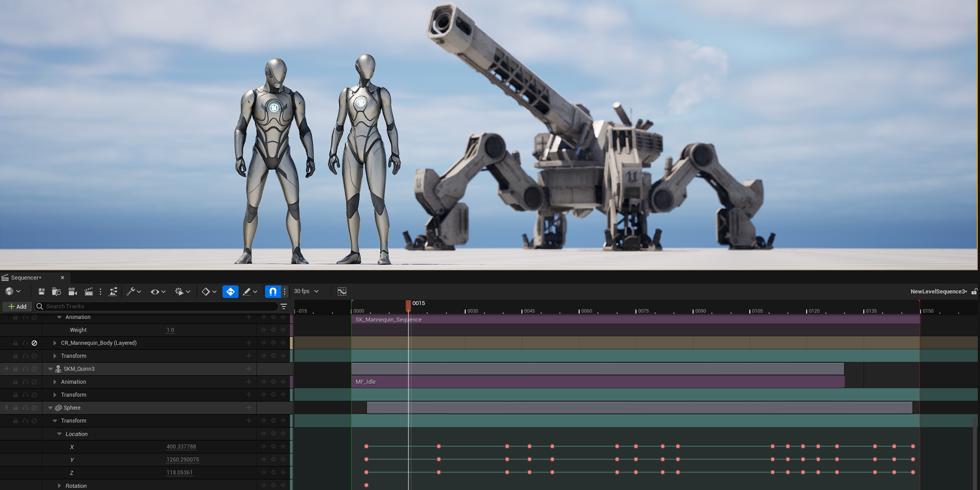Click the wrench actions tool icon
The height and width of the screenshot is (490, 980).
tap(131, 292)
